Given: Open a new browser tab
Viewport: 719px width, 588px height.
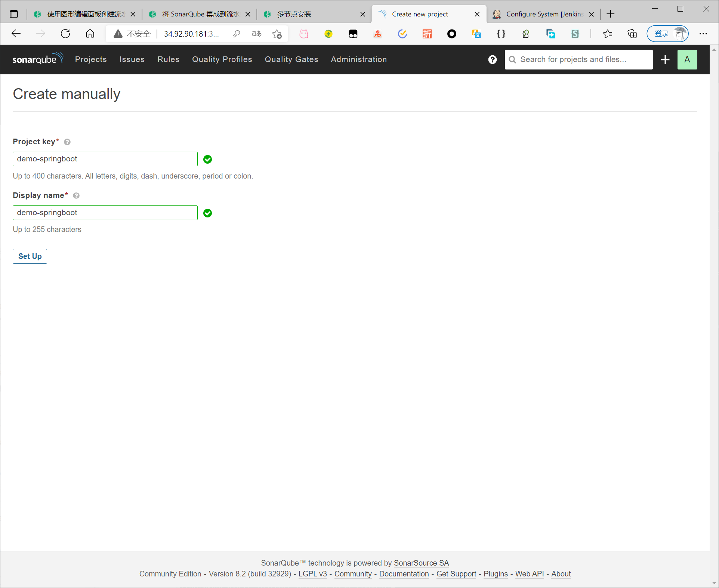Looking at the screenshot, I should 611,14.
